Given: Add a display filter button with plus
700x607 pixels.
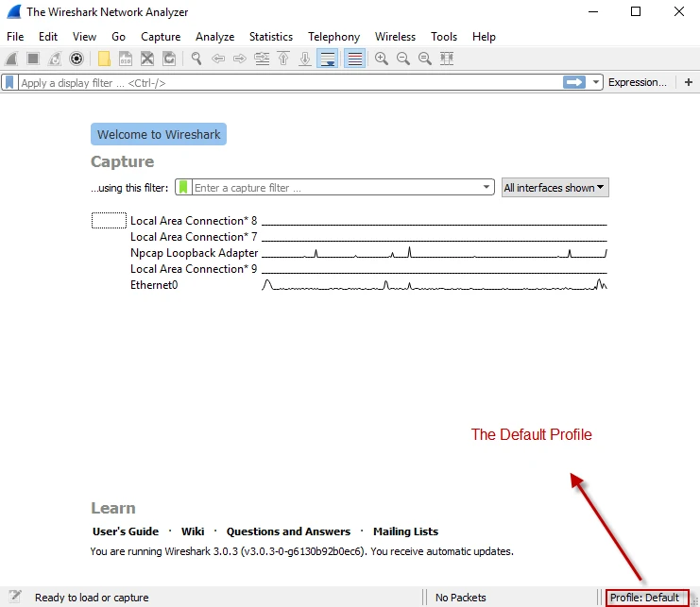Looking at the screenshot, I should (x=689, y=82).
